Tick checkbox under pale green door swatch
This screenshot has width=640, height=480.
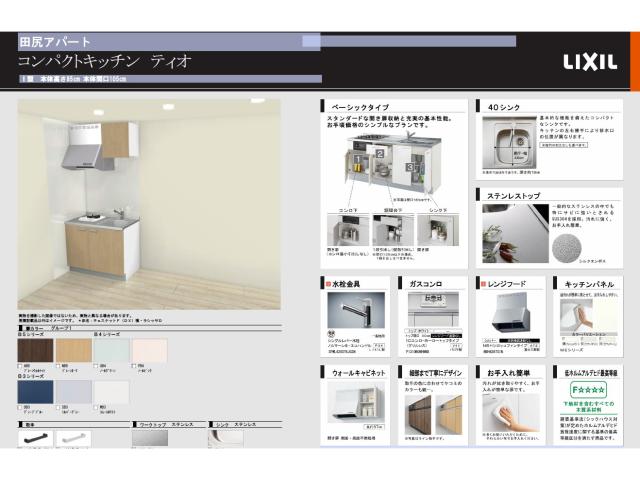click(x=96, y=366)
